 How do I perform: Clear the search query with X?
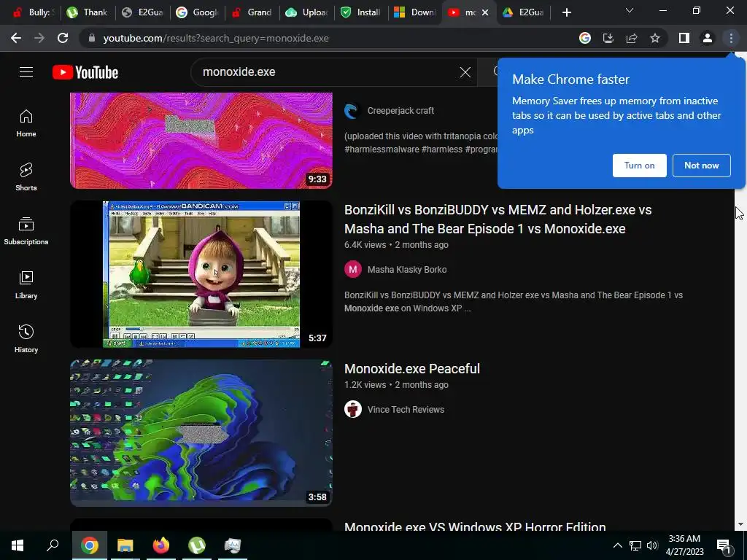(465, 72)
